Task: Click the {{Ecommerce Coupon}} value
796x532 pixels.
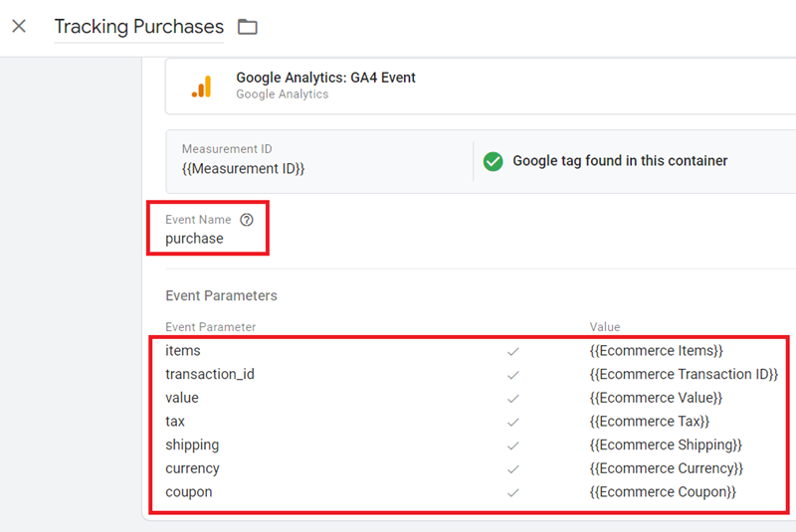Action: [663, 492]
